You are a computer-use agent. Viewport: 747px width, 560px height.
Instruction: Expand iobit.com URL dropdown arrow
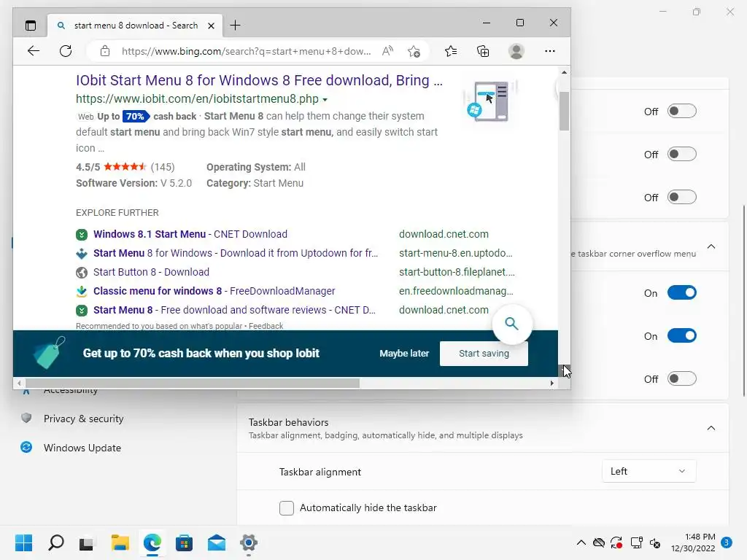point(325,99)
